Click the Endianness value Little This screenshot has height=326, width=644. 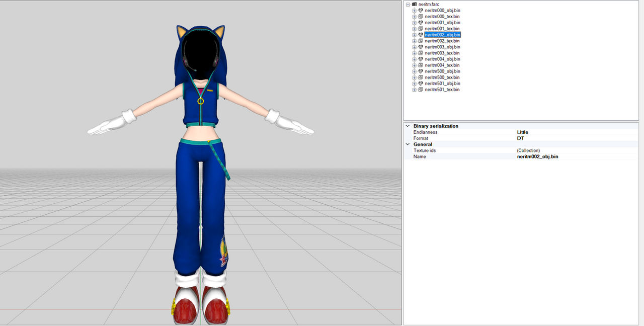pos(522,132)
